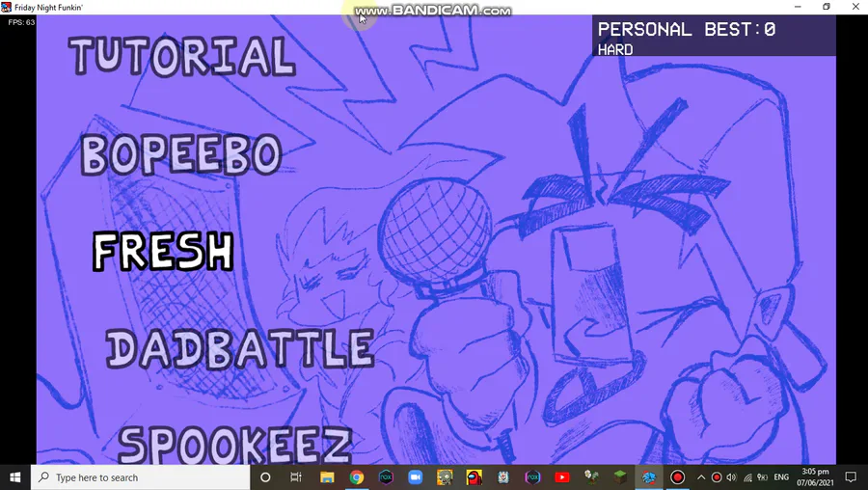Open the network Wi-Fi tray icon
Viewport: 868px width, 490px height.
point(747,477)
